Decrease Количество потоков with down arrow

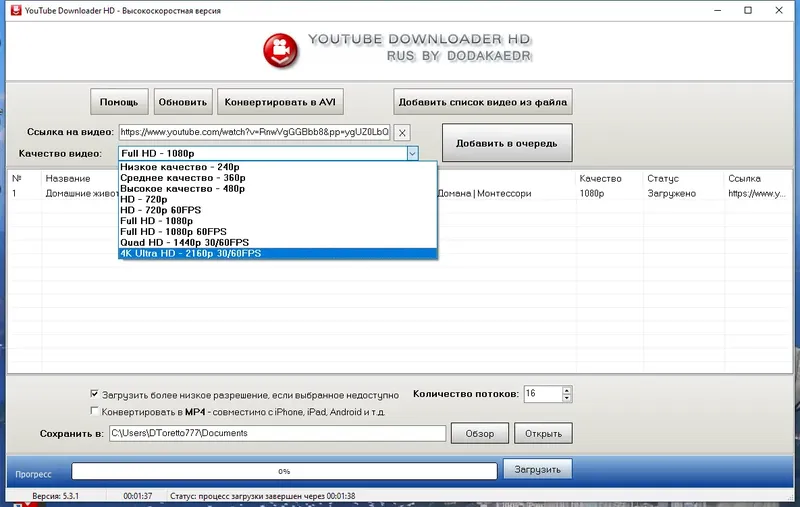[x=566, y=398]
